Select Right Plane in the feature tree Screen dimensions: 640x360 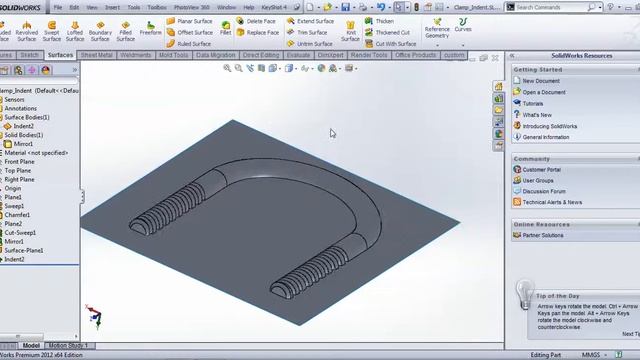coord(19,180)
